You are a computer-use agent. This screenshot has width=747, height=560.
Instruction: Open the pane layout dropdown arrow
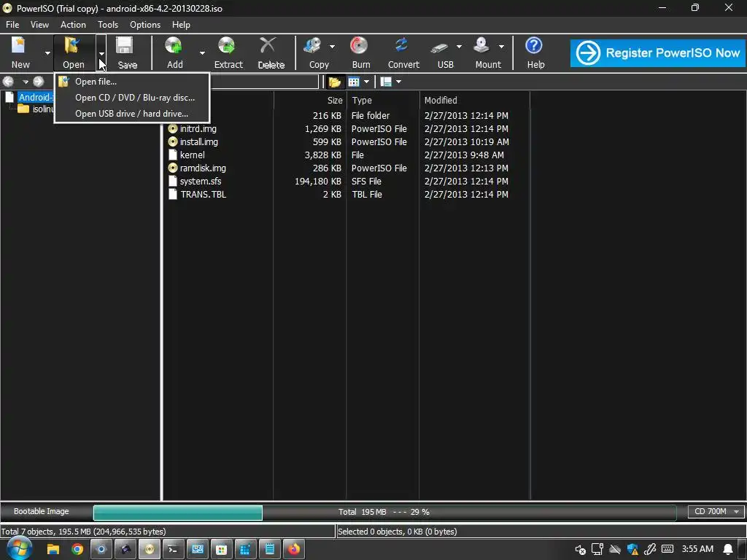399,82
